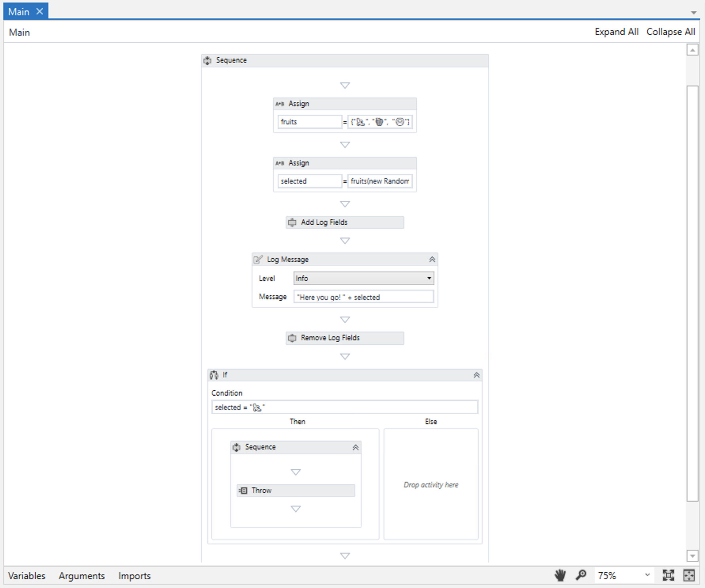The height and width of the screenshot is (588, 705).
Task: Click the If Condition expression field
Action: (345, 407)
